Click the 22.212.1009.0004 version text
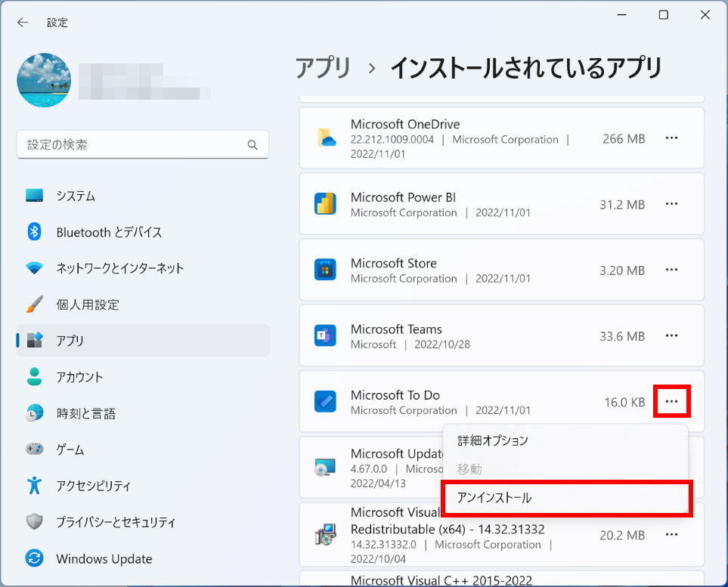728x587 pixels. coord(392,140)
